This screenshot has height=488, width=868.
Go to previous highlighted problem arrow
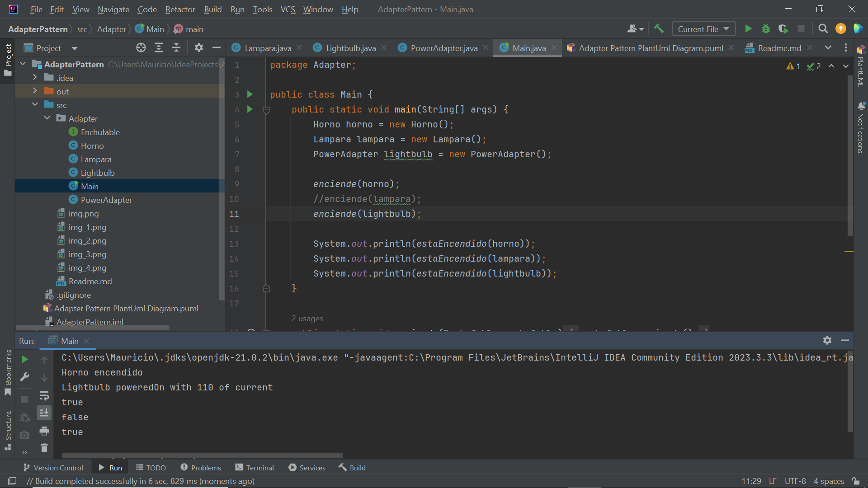coord(831,66)
